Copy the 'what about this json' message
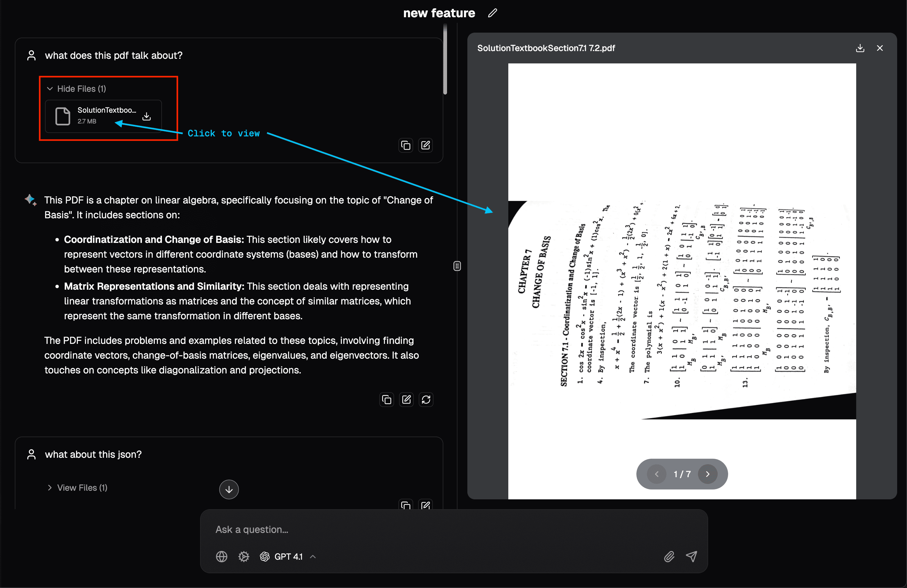 click(406, 505)
